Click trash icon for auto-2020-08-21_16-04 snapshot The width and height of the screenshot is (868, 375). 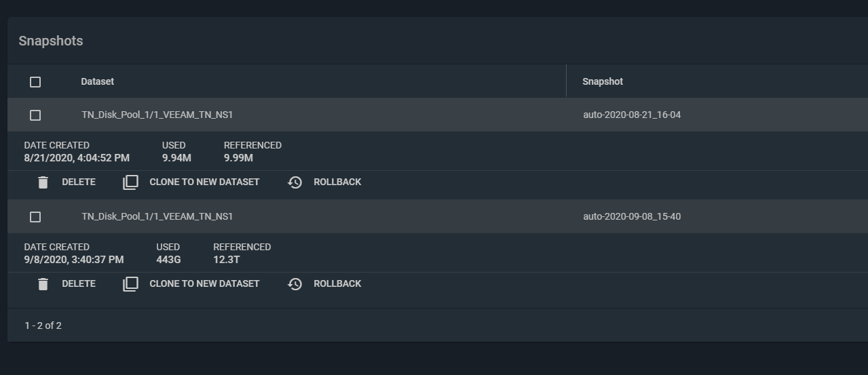click(43, 182)
